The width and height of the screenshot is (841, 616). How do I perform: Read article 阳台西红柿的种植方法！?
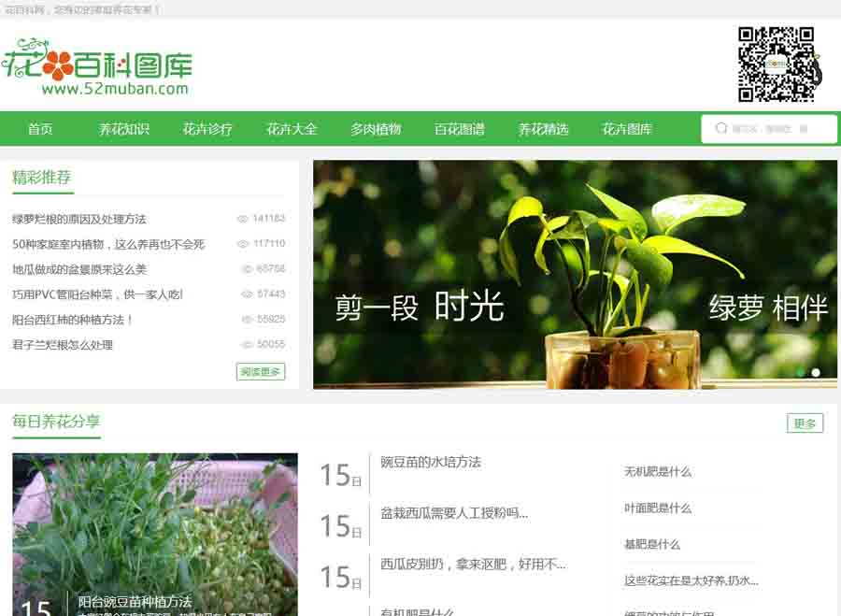tap(72, 320)
